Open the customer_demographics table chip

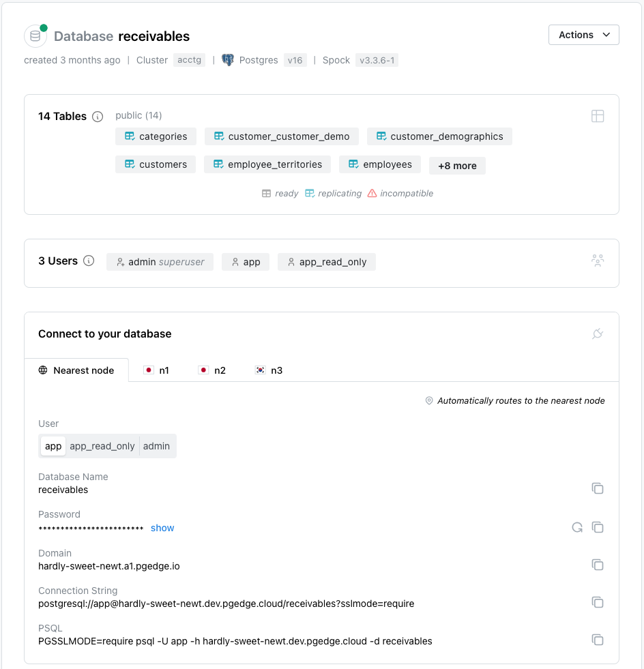tap(439, 136)
